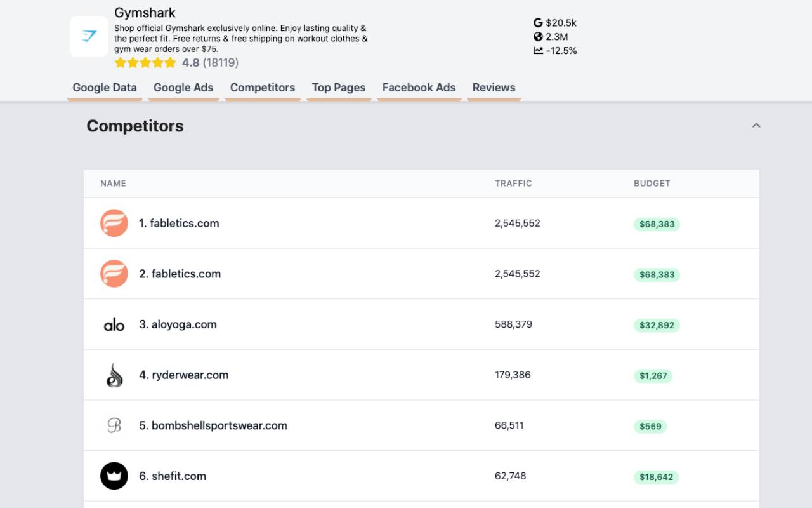
Task: Open the Google Ads tab
Action: [x=183, y=88]
